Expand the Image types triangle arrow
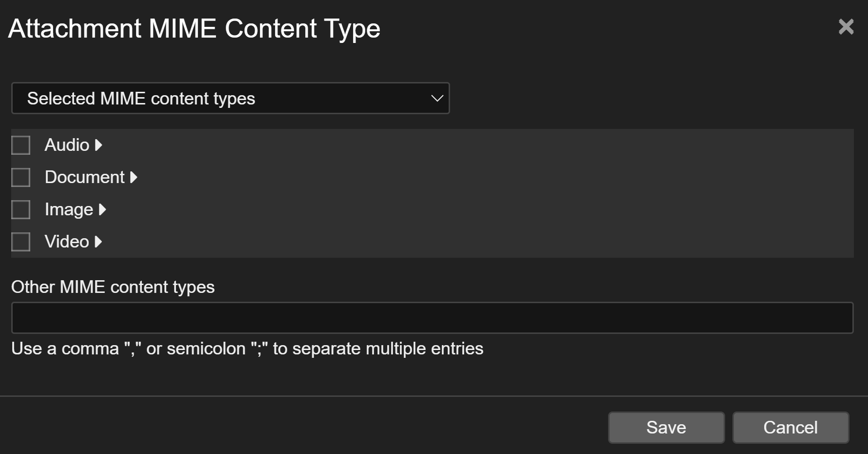The height and width of the screenshot is (454, 868). point(102,209)
